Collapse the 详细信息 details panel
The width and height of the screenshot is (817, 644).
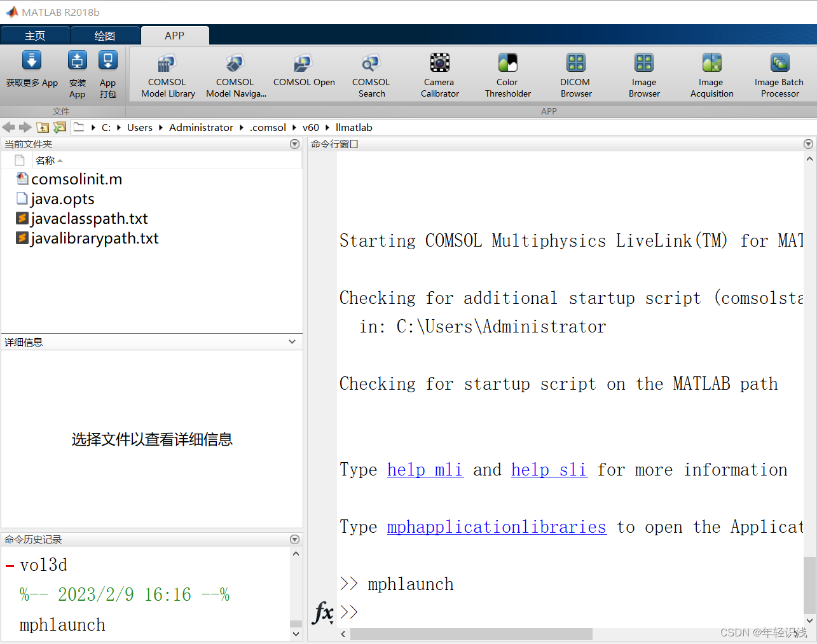click(x=292, y=341)
